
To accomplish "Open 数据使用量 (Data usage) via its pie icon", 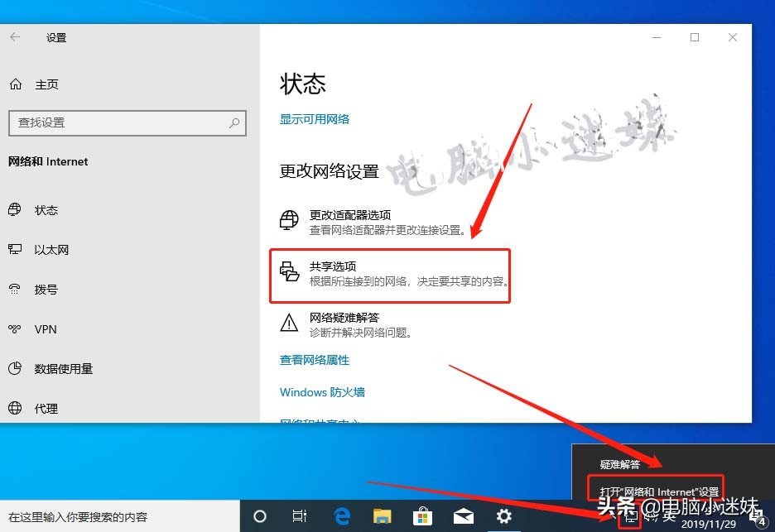I will click(x=14, y=369).
